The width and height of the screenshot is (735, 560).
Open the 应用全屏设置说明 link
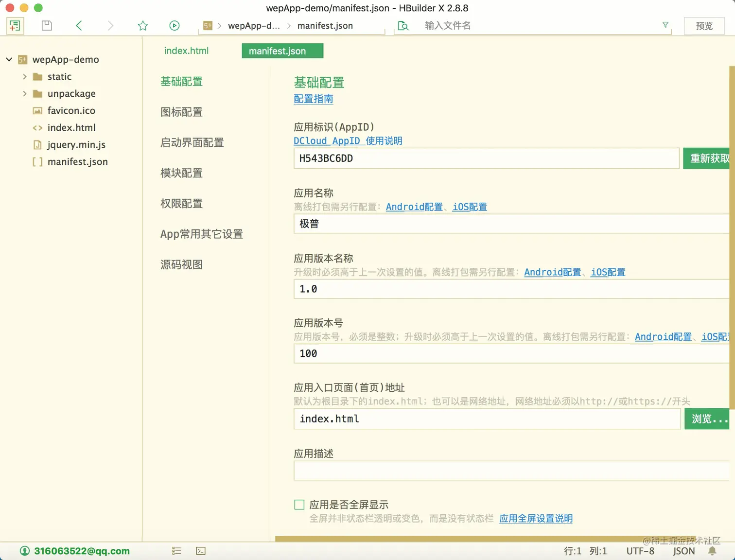(x=536, y=519)
